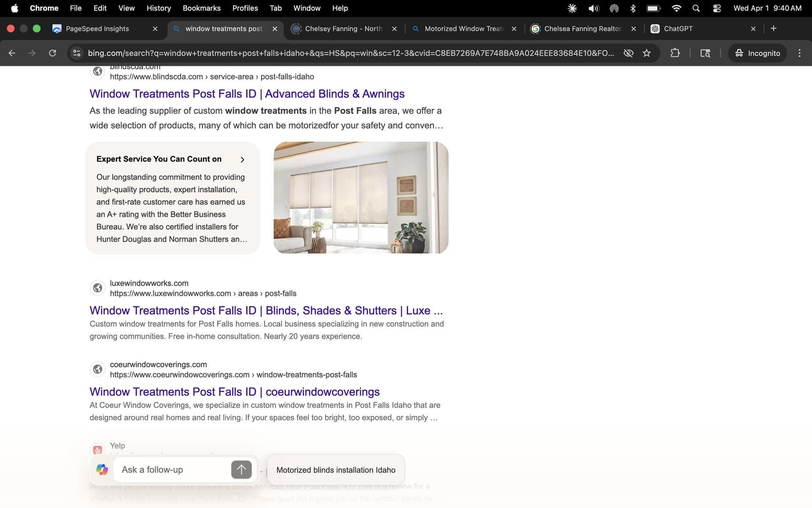Open the extensions puzzle icon
This screenshot has width=812, height=508.
point(675,53)
